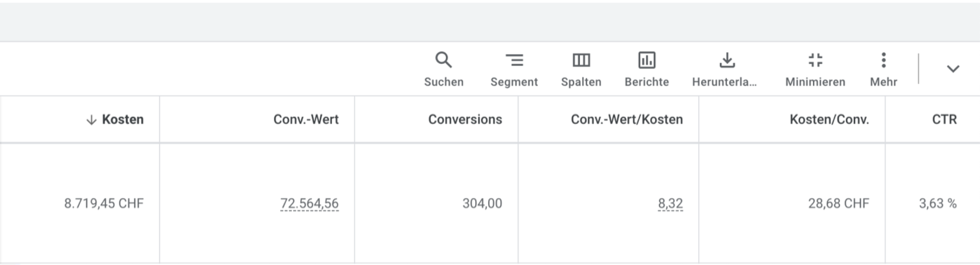The height and width of the screenshot is (265, 980).
Task: Select the 28,68 CHF cell
Action: tap(838, 203)
